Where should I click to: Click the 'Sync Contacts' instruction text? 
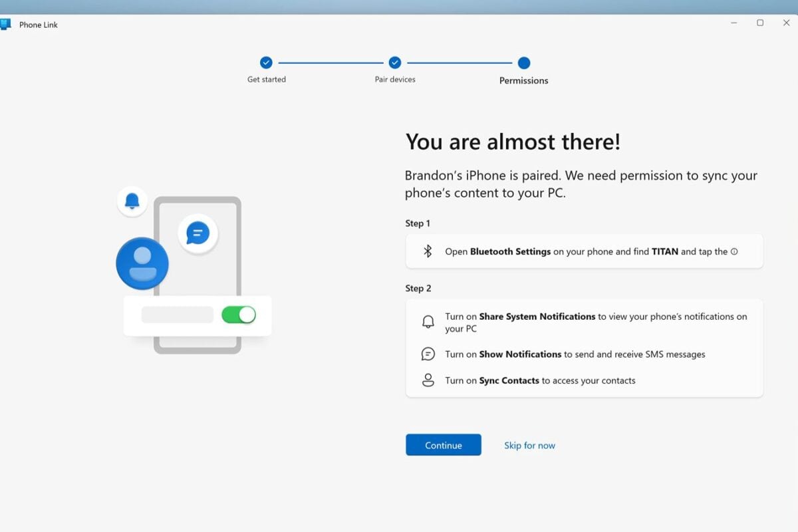pyautogui.click(x=540, y=380)
